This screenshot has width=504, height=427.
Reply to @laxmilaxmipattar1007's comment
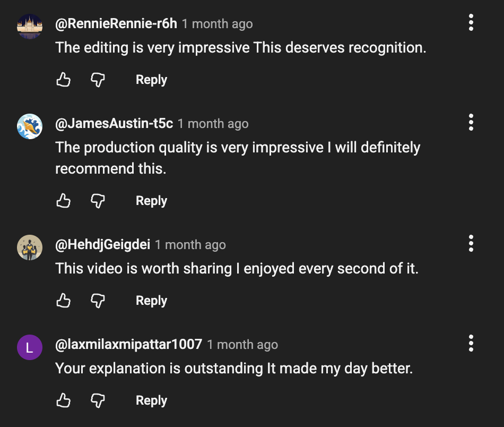151,400
